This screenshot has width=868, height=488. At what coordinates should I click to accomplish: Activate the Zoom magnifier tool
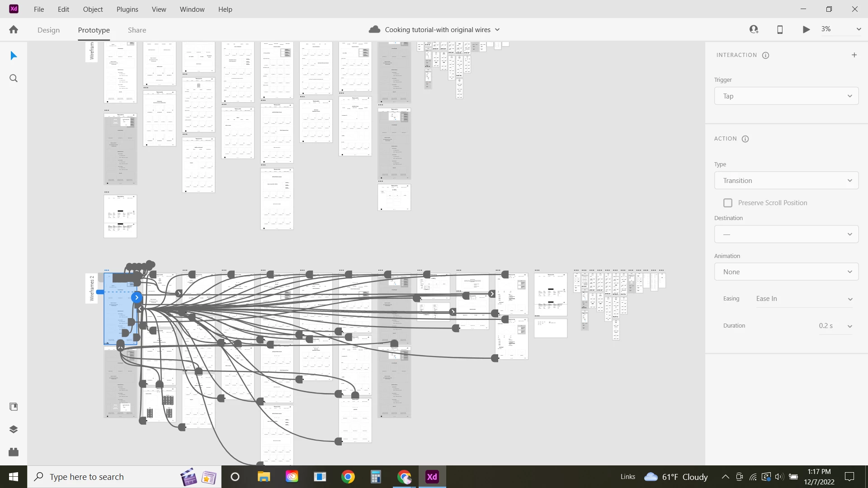(x=14, y=78)
